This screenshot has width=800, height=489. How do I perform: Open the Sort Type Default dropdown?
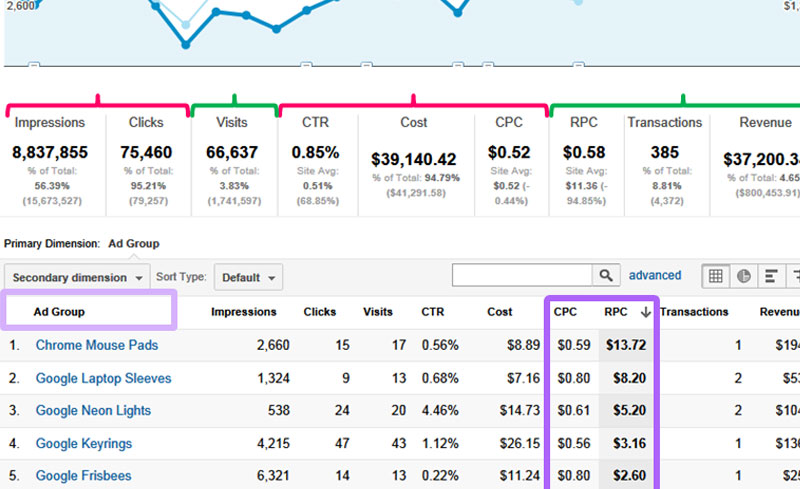[x=248, y=277]
